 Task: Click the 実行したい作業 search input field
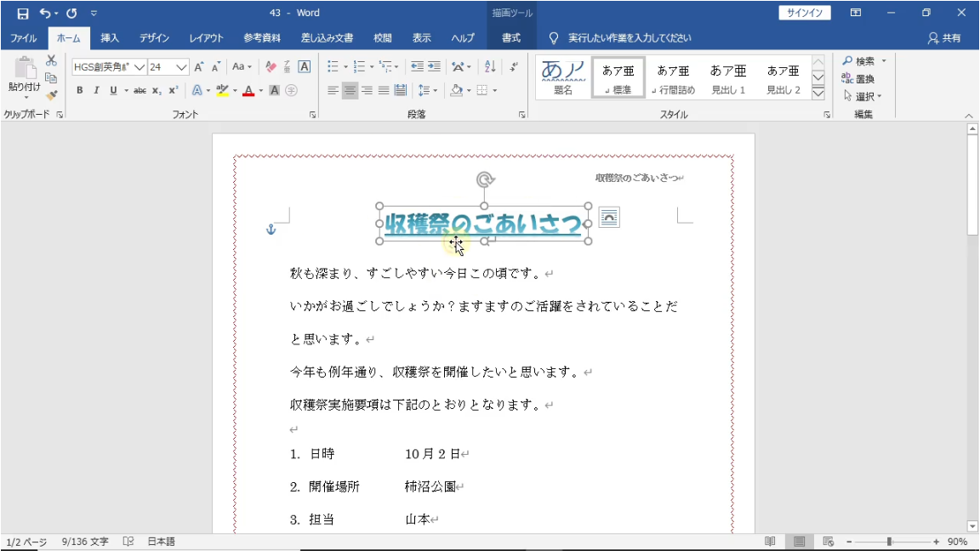click(630, 38)
